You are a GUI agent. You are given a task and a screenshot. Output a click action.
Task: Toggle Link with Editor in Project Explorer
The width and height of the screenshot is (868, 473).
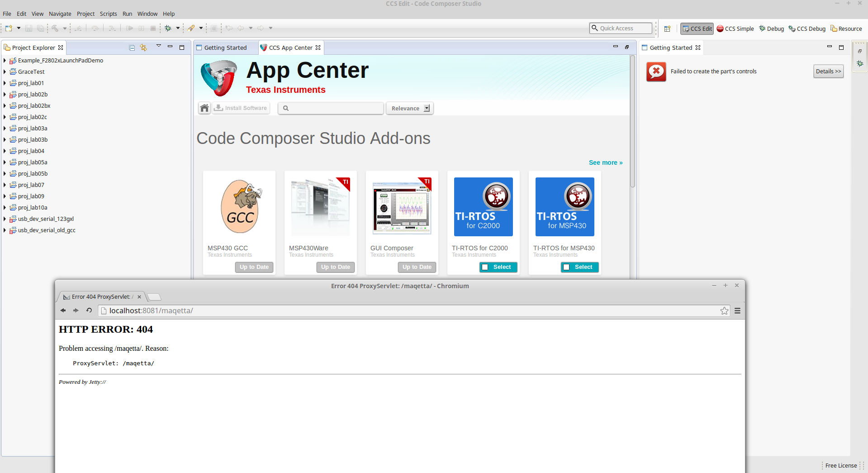point(143,48)
